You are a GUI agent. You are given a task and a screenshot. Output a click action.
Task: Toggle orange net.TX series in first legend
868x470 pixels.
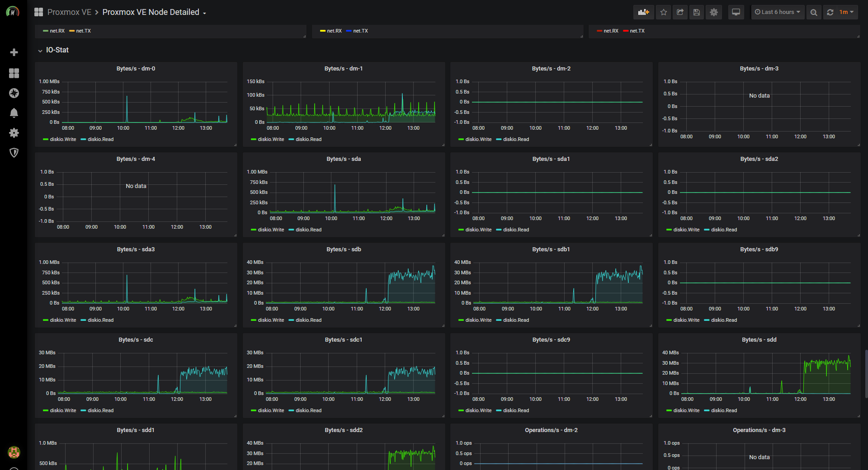coord(83,31)
